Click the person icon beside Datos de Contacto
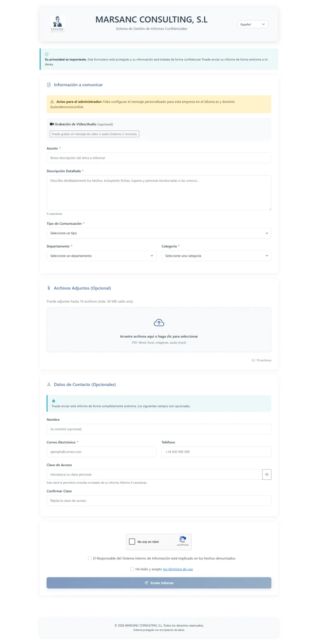Viewport: 318px width, 644px height. (49, 384)
